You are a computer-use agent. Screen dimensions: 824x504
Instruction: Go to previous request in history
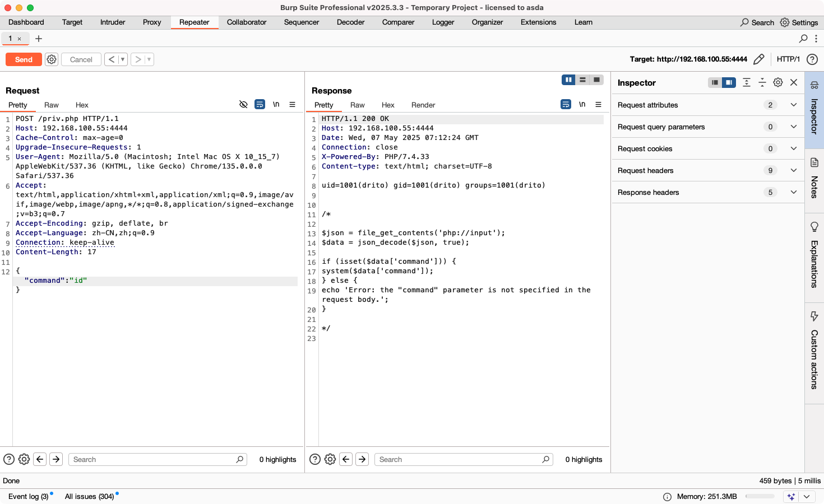pyautogui.click(x=112, y=59)
